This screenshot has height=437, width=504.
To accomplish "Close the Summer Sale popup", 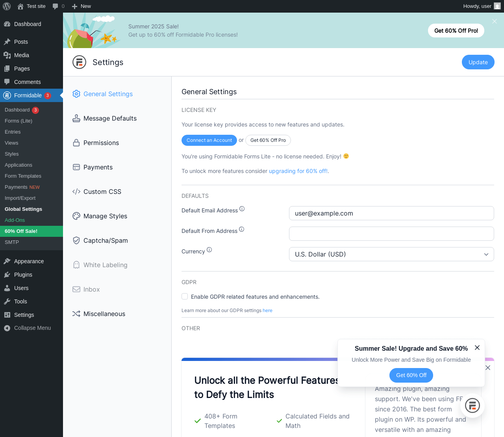I will tap(477, 348).
